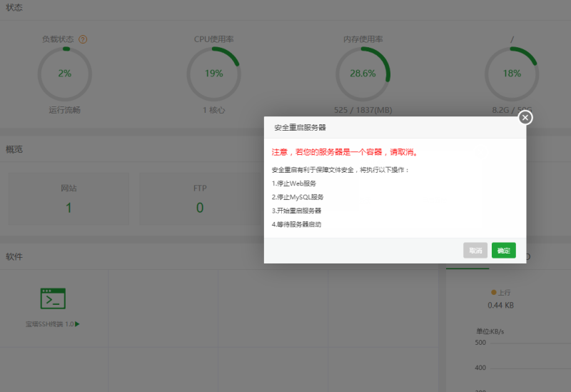The height and width of the screenshot is (392, 571).
Task: Click the 宝塔SSH终端 1.0 label
Action: (49, 324)
